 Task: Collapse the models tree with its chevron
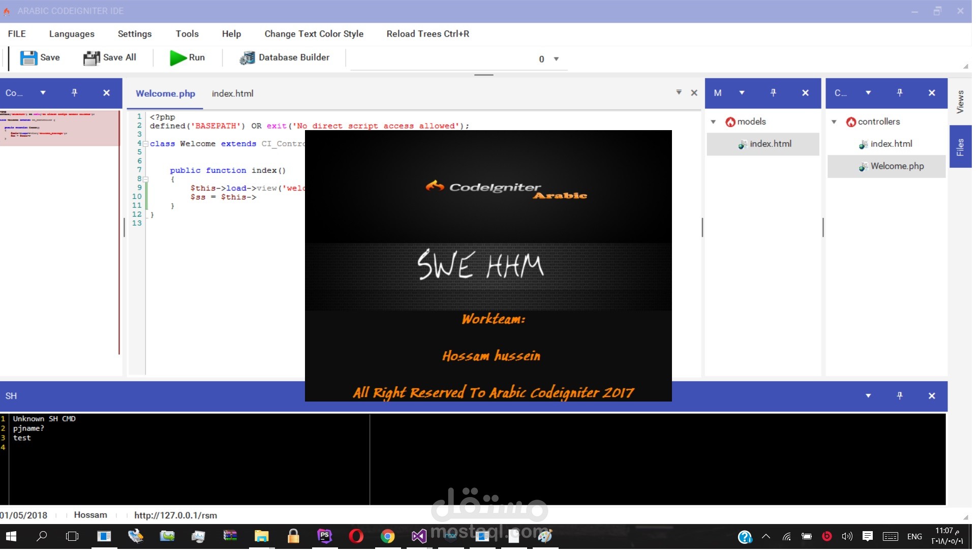point(714,121)
